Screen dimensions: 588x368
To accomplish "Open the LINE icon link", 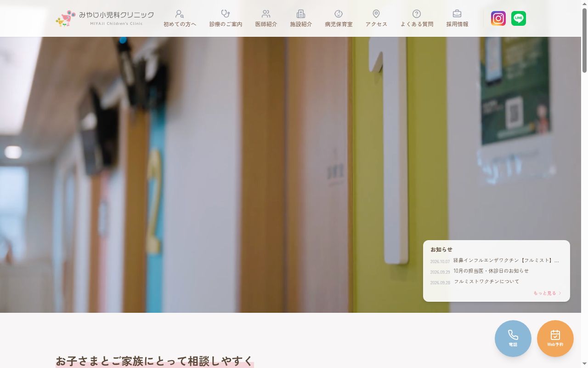I will click(519, 18).
